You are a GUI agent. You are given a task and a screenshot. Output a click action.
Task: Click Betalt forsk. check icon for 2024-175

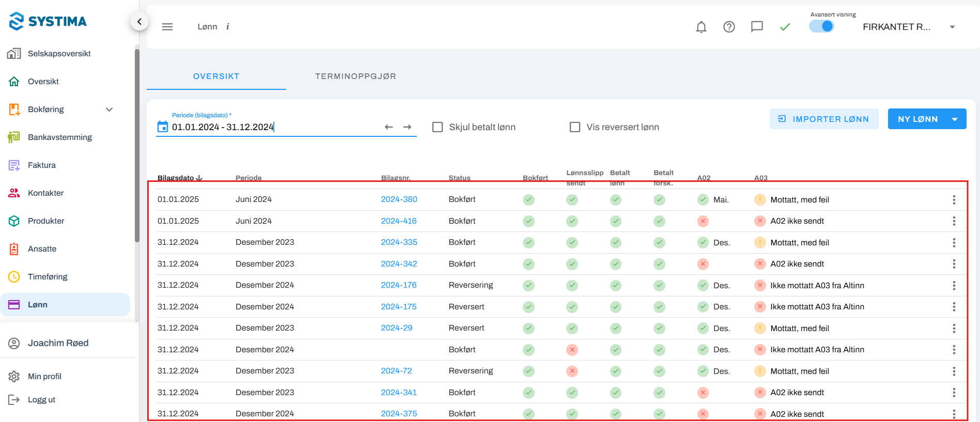(x=659, y=307)
